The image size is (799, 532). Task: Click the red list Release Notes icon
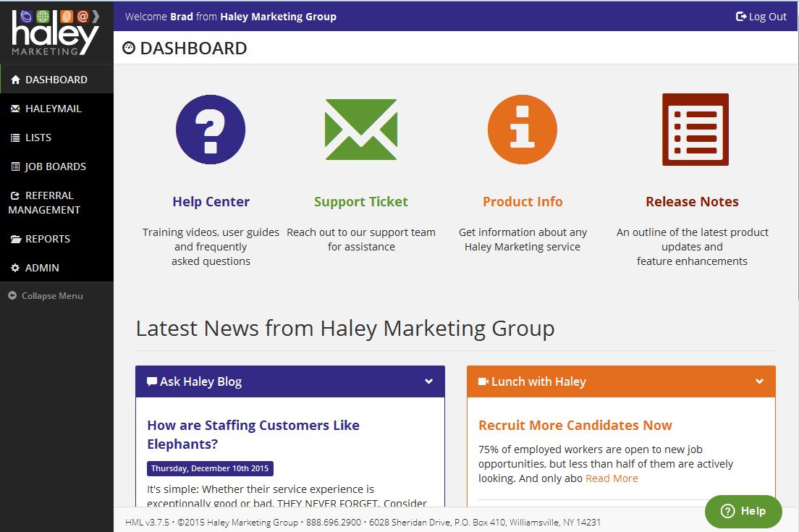[x=695, y=130]
